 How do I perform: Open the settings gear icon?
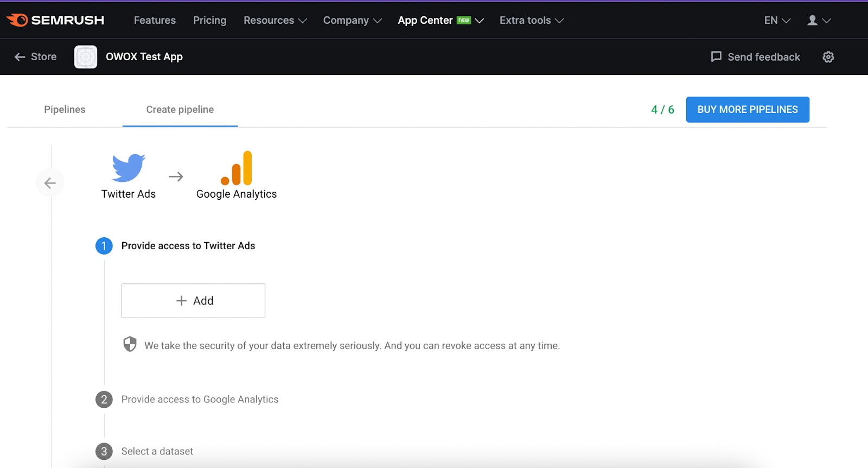pyautogui.click(x=828, y=57)
